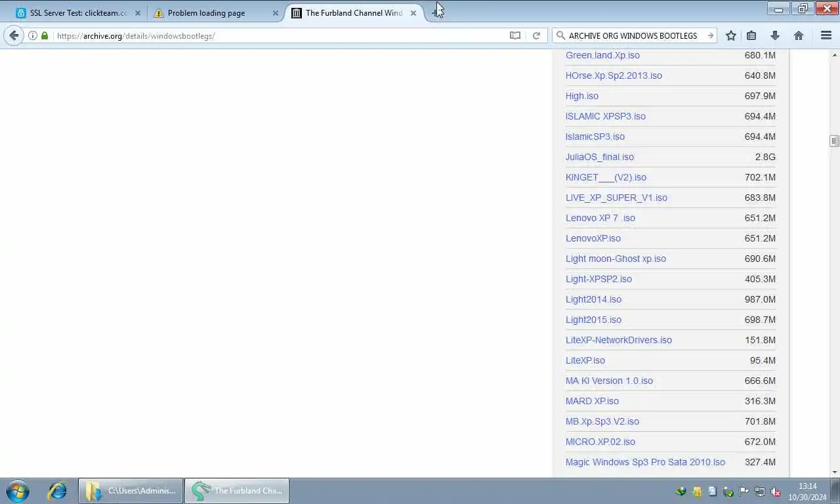Screen dimensions: 840x504
Task: Open the taskbar clock and date
Action: (807, 492)
